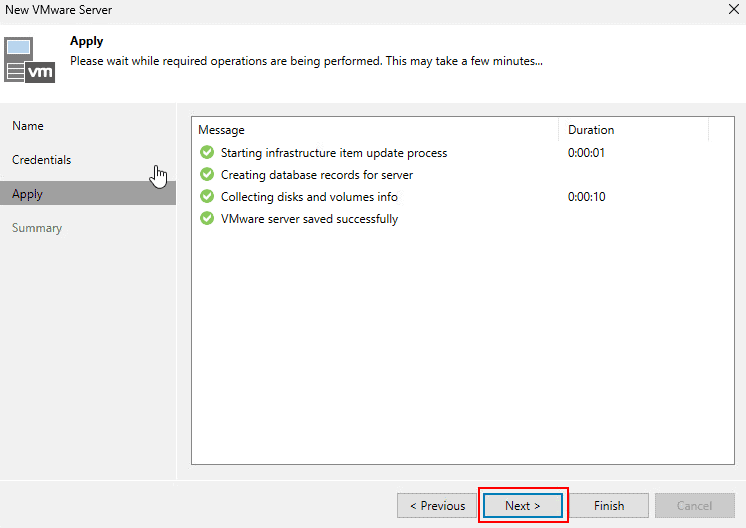Click the Cancel button
The width and height of the screenshot is (746, 528).
point(694,506)
